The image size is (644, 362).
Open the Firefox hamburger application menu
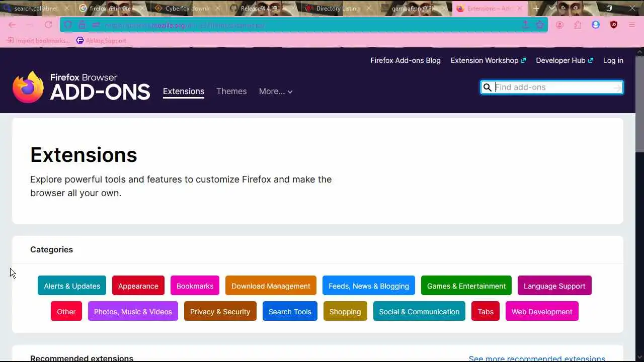632,25
